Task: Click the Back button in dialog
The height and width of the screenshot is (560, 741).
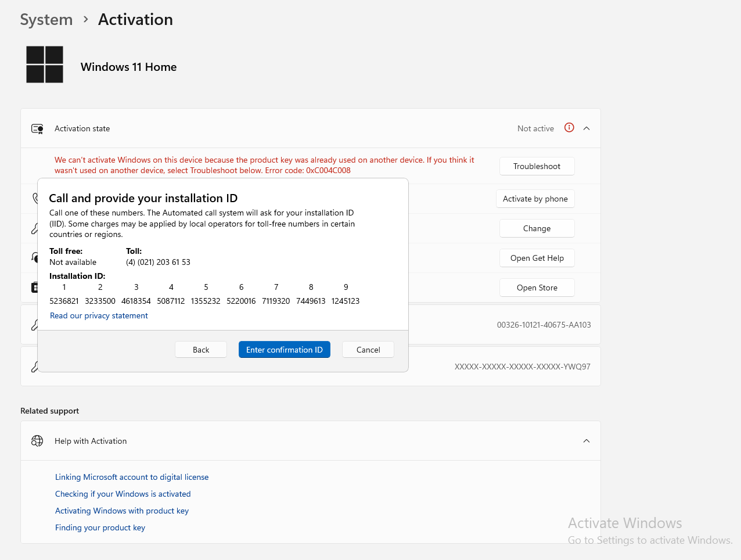Action: coord(201,350)
